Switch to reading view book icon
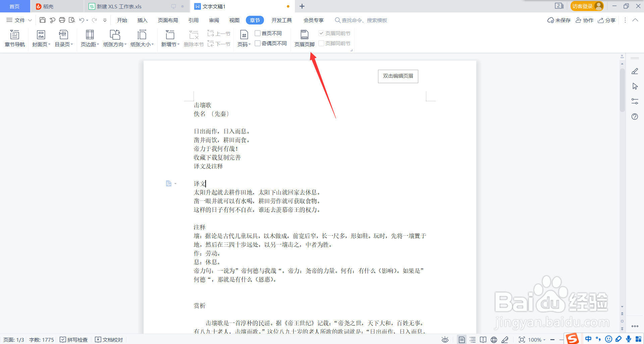Image resolution: width=644 pixels, height=344 pixels. [483, 340]
